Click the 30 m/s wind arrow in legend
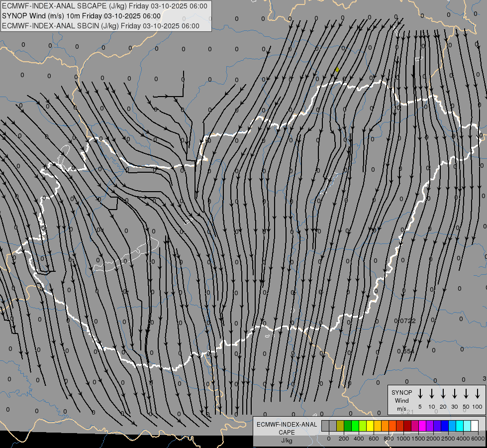 (x=455, y=394)
